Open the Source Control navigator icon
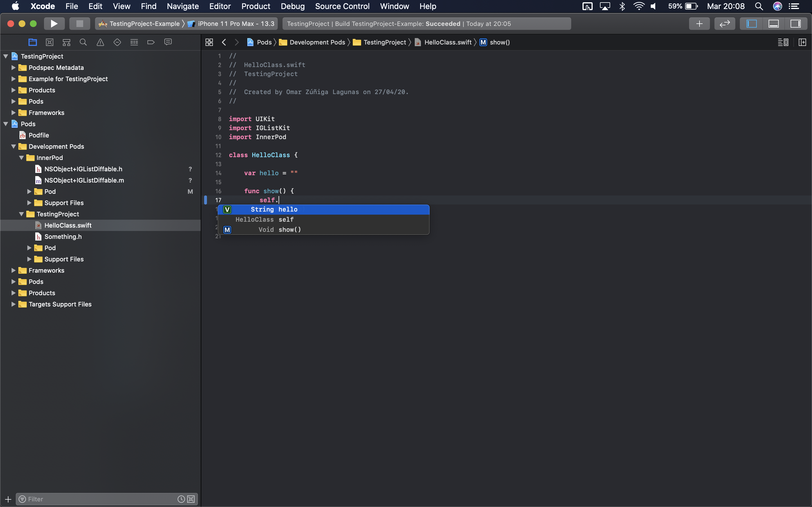 coord(50,42)
